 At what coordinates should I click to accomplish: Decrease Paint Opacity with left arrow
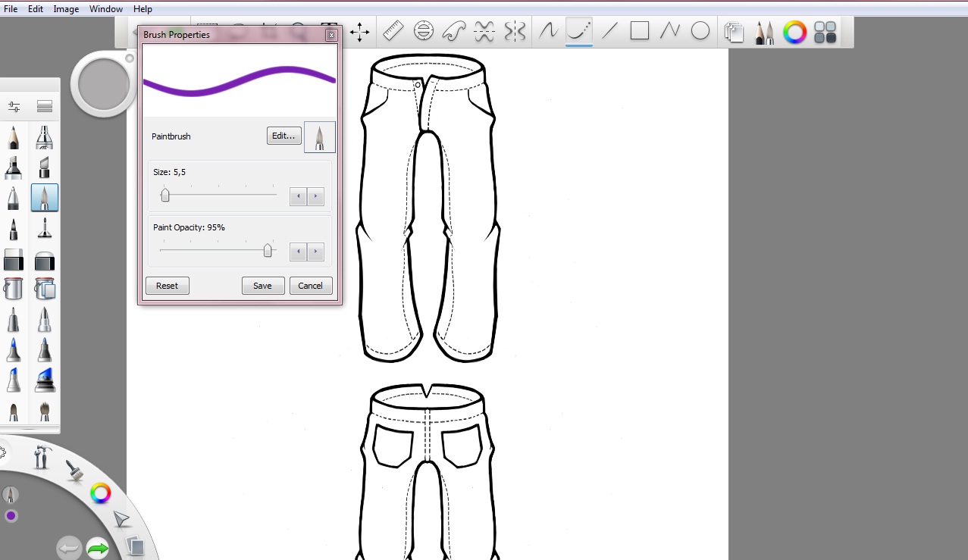point(299,252)
